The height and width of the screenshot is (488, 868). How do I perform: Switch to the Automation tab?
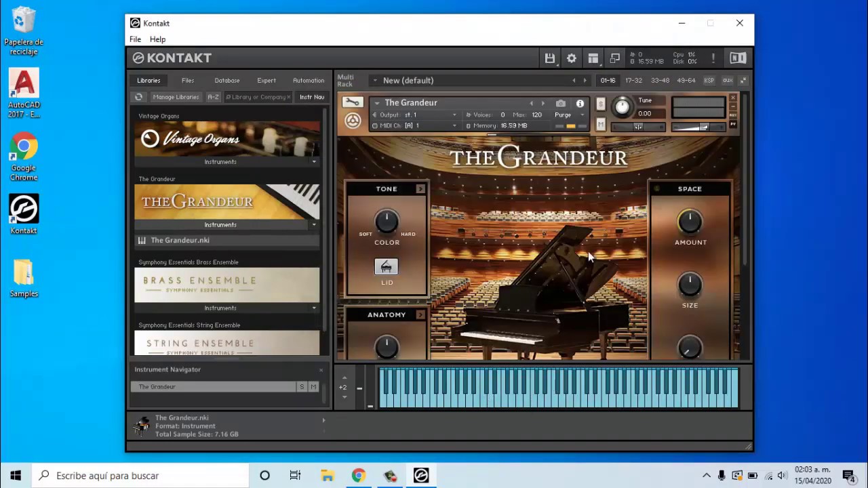[x=309, y=81]
